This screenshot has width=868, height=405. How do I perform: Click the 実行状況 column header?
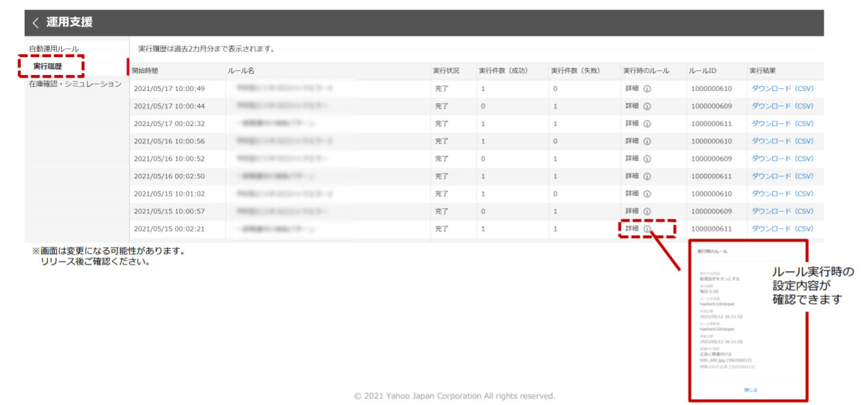click(x=446, y=70)
